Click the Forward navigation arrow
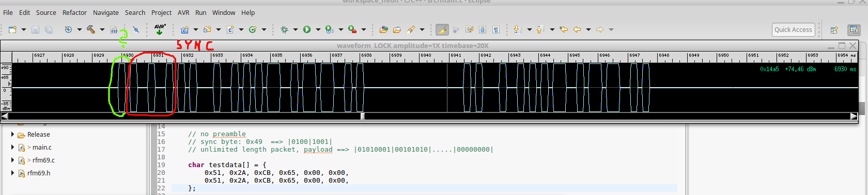 click(x=600, y=29)
